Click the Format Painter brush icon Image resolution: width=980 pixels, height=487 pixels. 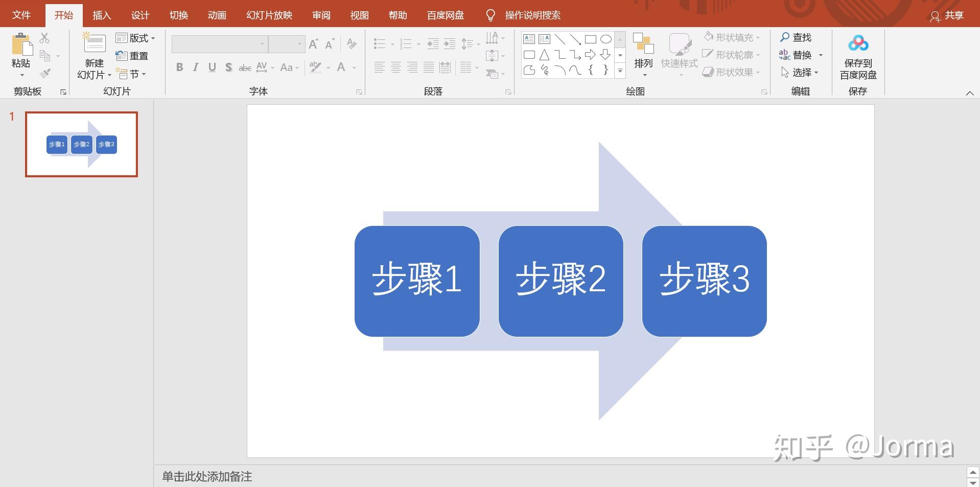[45, 73]
